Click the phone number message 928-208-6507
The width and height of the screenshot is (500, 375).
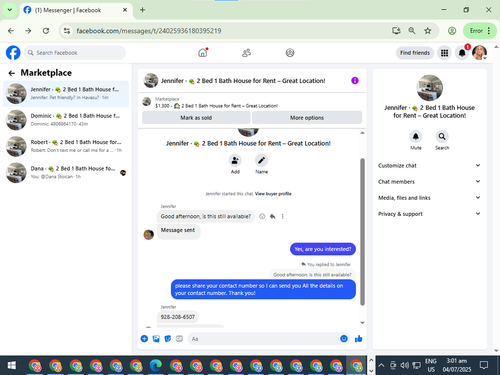(178, 317)
